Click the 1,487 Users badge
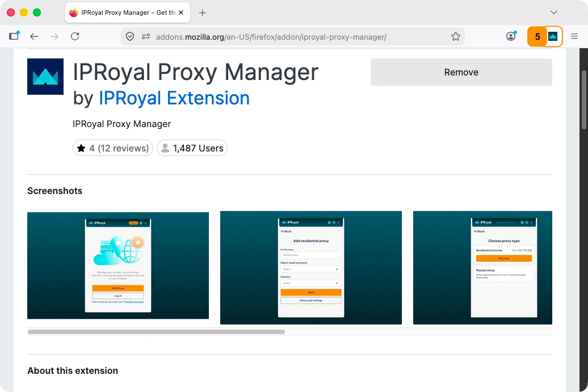This screenshot has height=392, width=588. coord(192,148)
